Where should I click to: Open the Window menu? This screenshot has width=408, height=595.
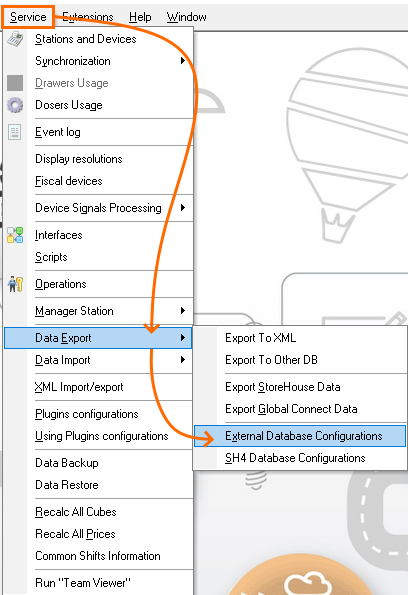186,17
